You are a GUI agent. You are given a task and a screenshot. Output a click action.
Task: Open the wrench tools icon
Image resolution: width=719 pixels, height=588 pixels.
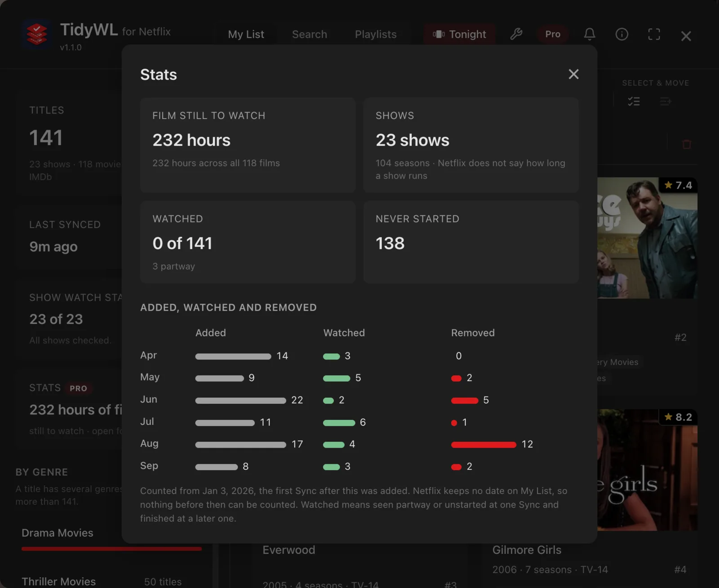click(516, 34)
